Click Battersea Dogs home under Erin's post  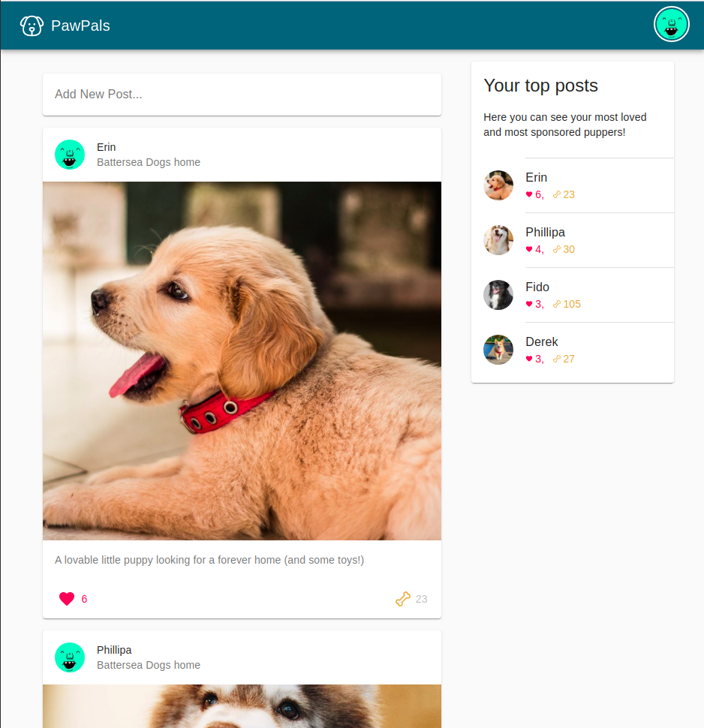pyautogui.click(x=149, y=162)
